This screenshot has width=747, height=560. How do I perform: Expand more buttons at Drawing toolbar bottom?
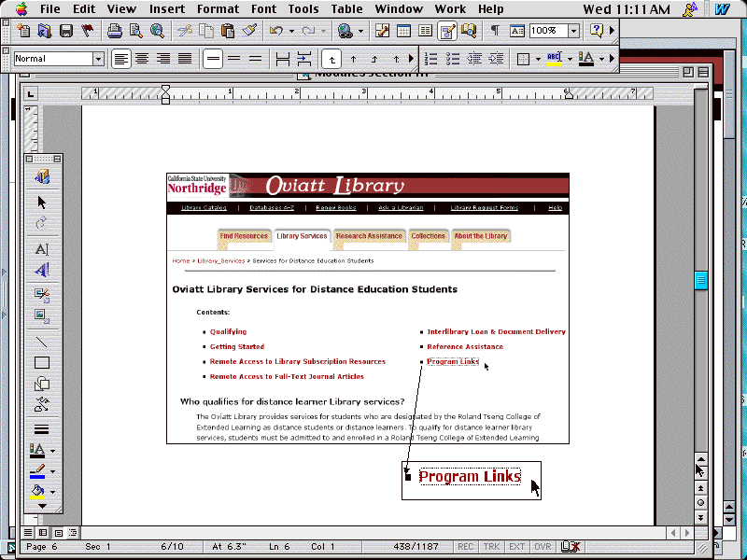coord(42,506)
